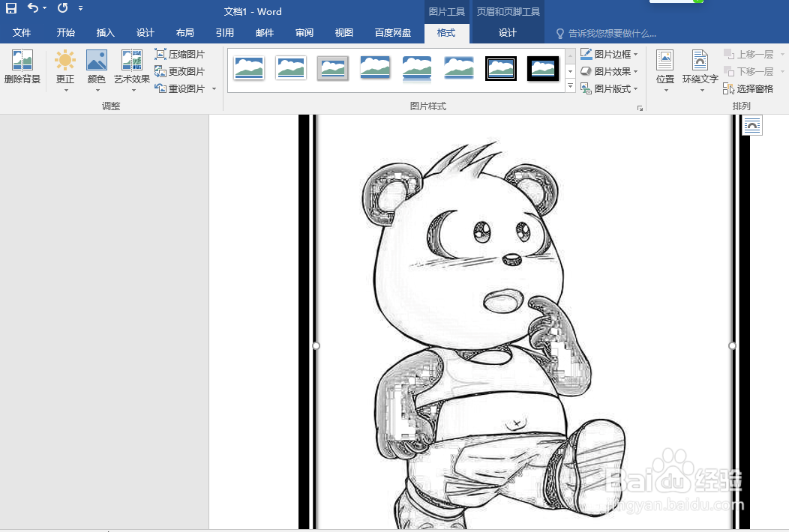Image resolution: width=789 pixels, height=532 pixels.
Task: Click 下移一层 send backward
Action: (x=748, y=71)
